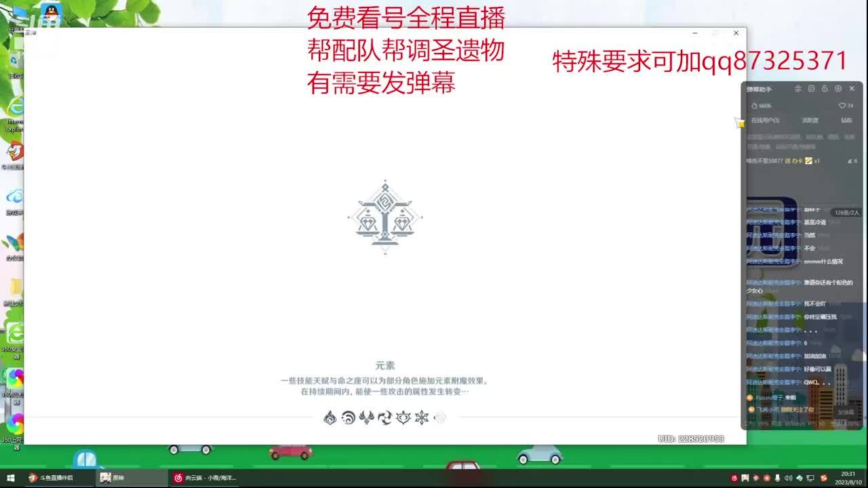The width and height of the screenshot is (868, 488).
Task: Switch to the 向云端 music player taskbar item
Action: click(205, 478)
